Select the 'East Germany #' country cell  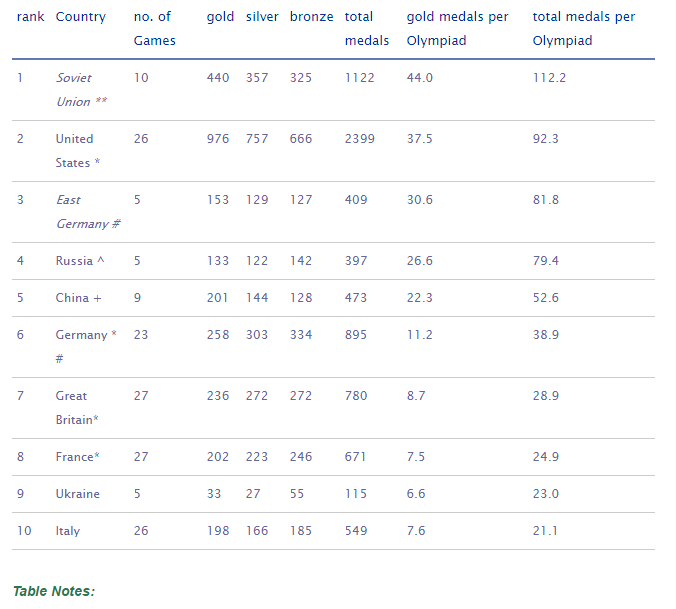[88, 212]
